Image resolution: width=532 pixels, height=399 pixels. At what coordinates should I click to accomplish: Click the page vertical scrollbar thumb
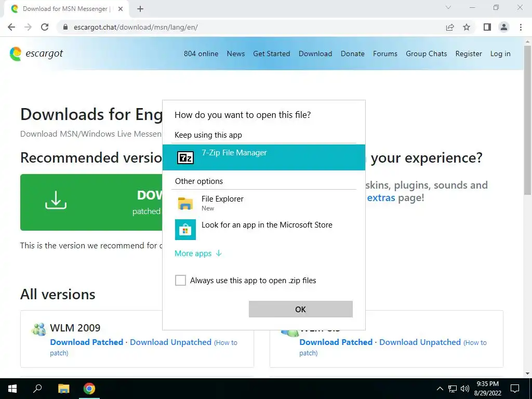528,120
